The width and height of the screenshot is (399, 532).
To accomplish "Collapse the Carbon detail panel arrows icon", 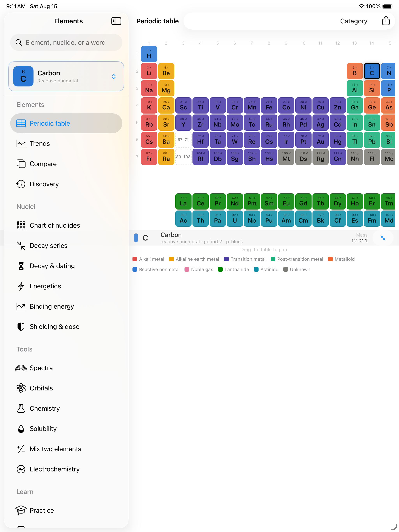I will click(383, 238).
